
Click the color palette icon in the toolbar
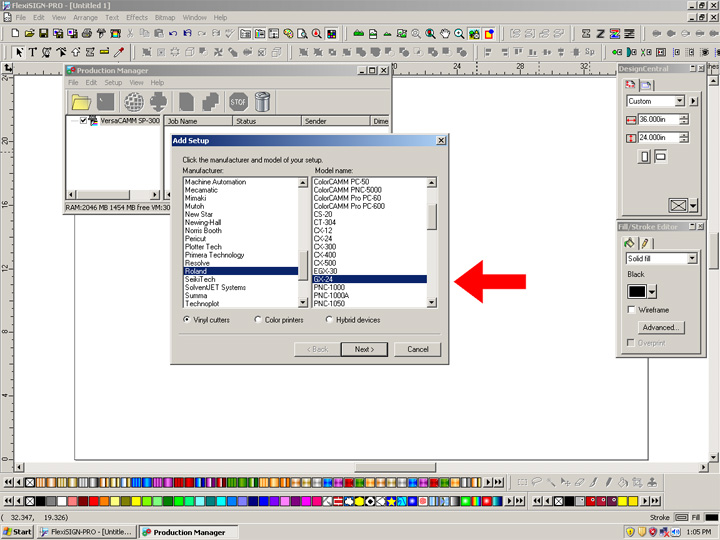tap(288, 33)
